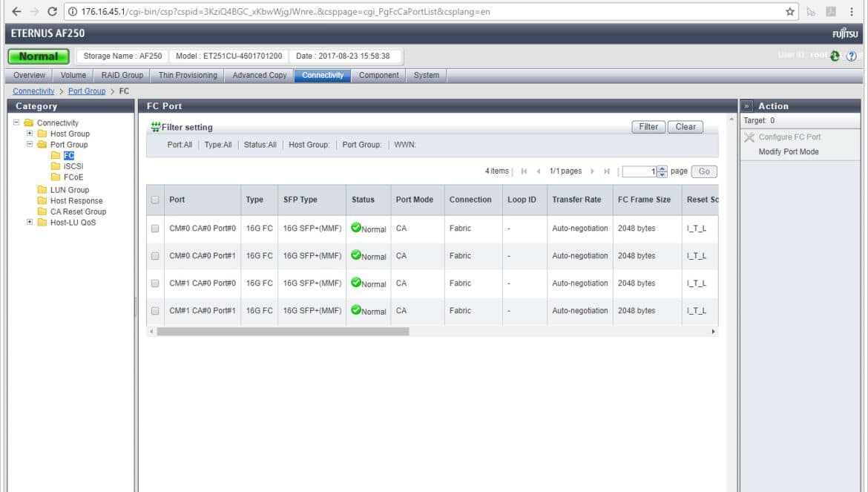Click the Host Response folder icon
868x492 pixels.
(42, 201)
